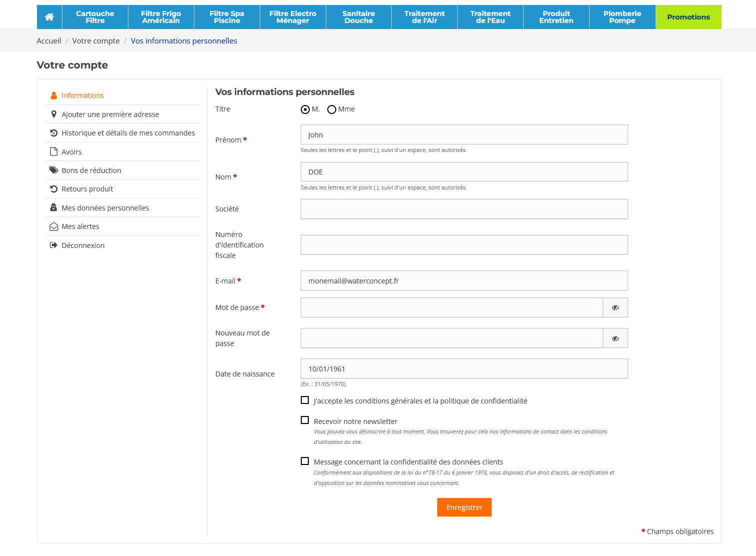Viewport: 756px width, 556px height.
Task: Open the Promotions menu tab
Action: 688,17
